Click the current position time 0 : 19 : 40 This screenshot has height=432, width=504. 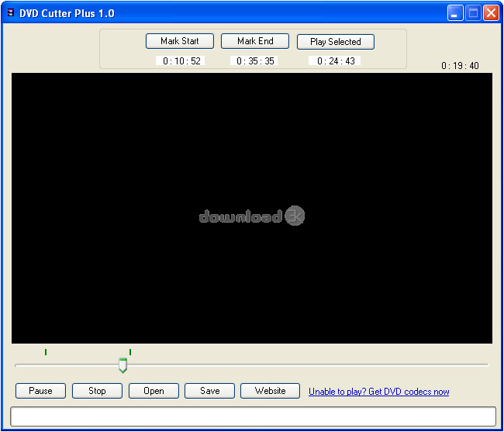(x=460, y=66)
